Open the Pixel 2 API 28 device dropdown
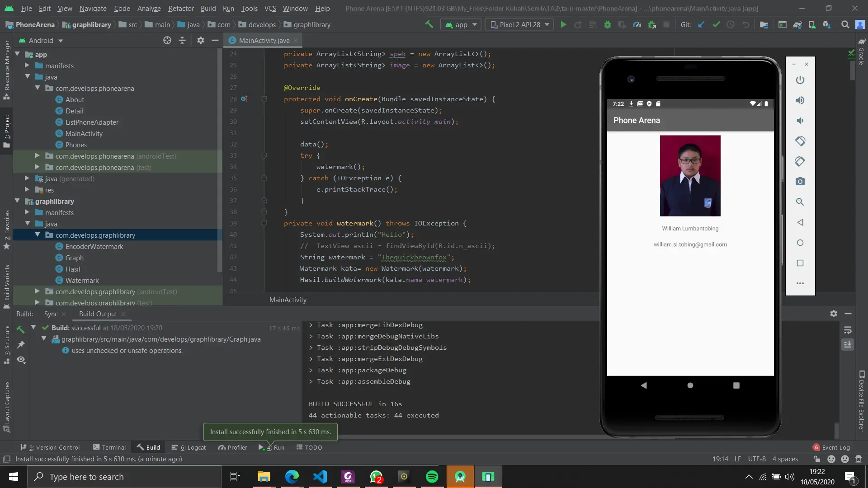Viewport: 868px width, 488px height. point(520,25)
